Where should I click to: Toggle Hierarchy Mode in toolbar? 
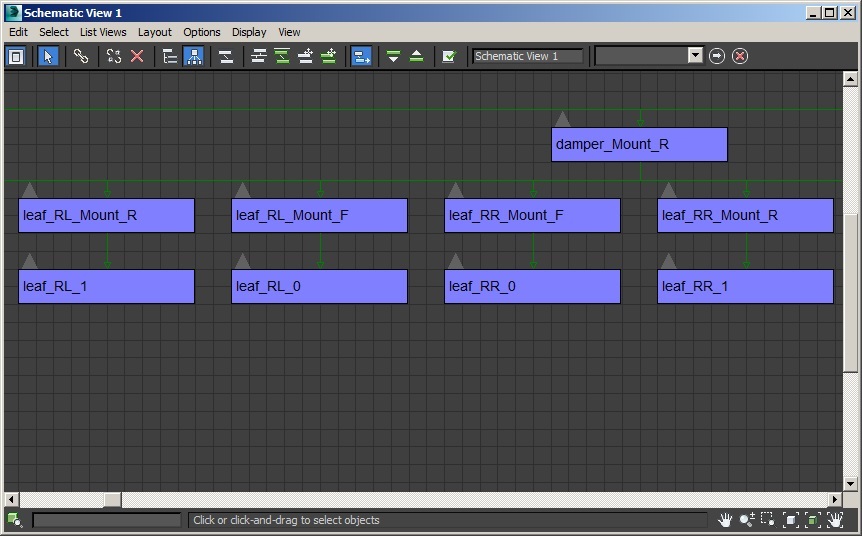(170, 56)
